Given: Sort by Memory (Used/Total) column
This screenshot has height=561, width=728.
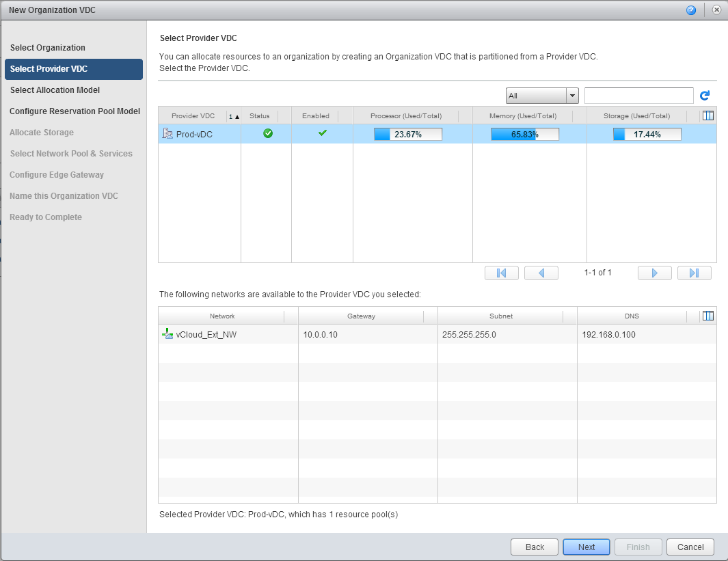Looking at the screenshot, I should point(523,116).
